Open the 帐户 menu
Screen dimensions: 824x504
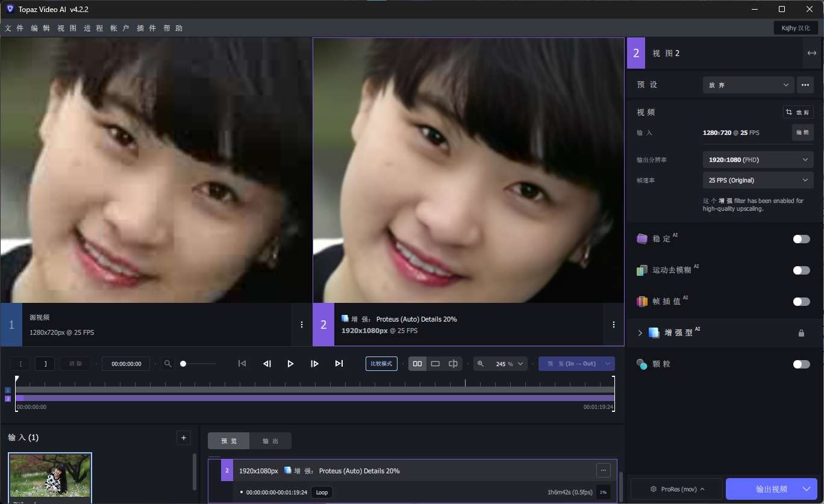[x=120, y=28]
